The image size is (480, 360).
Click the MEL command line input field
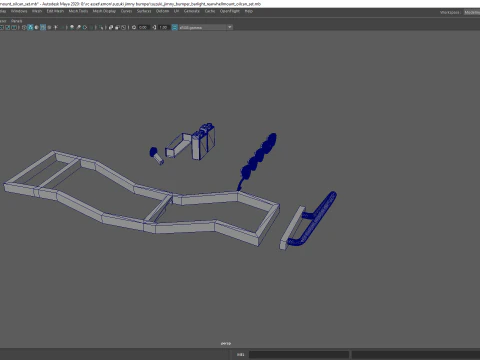[299, 354]
